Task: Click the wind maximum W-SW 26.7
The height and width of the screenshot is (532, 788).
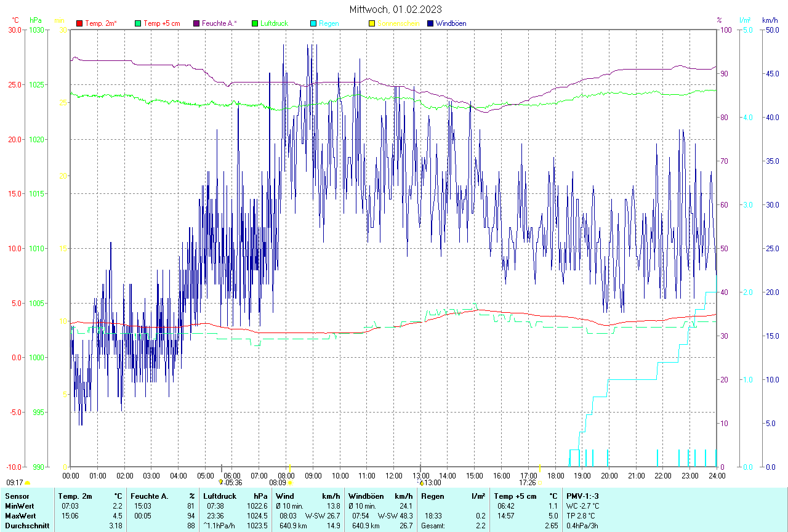Action: [323, 515]
